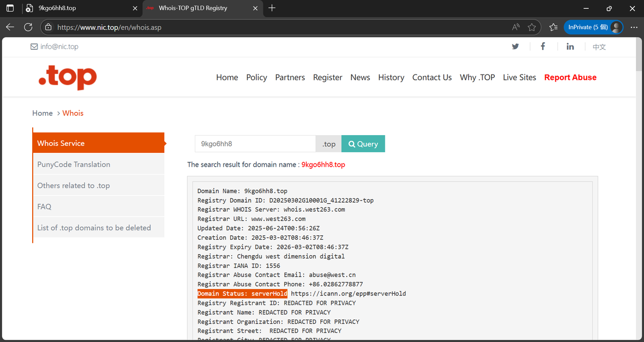Click the Query search button

pyautogui.click(x=363, y=144)
